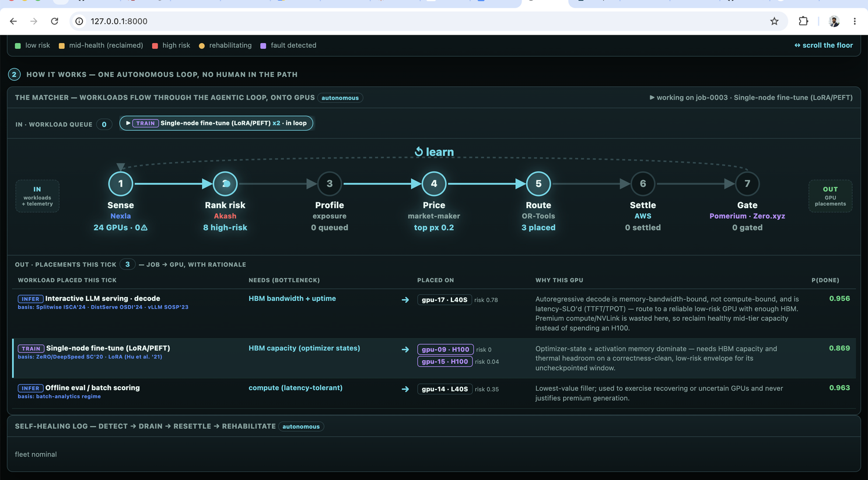Click the Settle step 6 circle
Screen dimensions: 868x480
click(643, 184)
